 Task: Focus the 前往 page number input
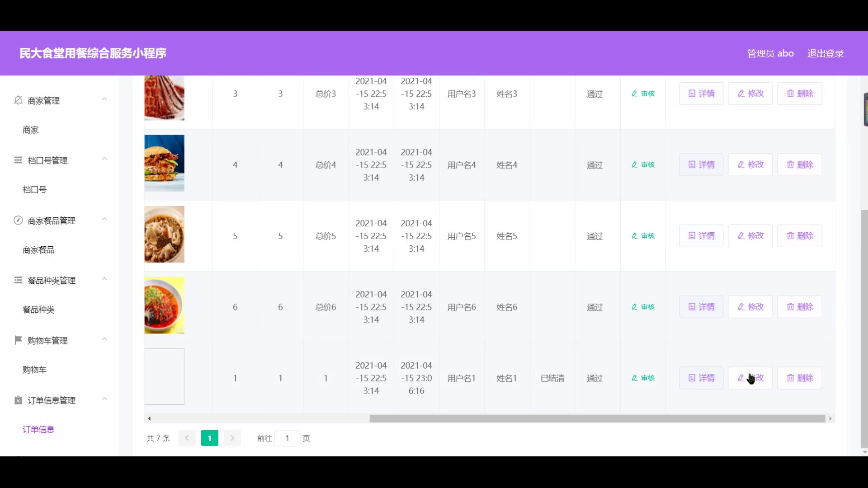click(287, 438)
